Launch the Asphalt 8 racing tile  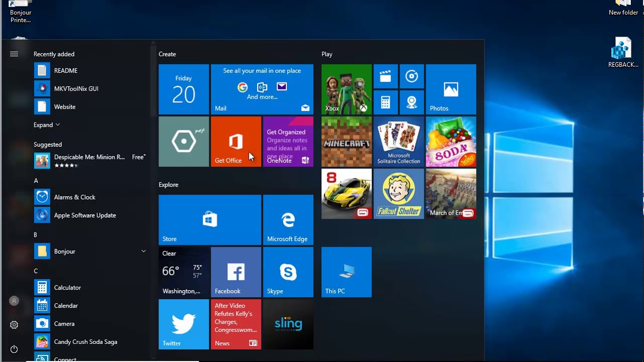347,194
